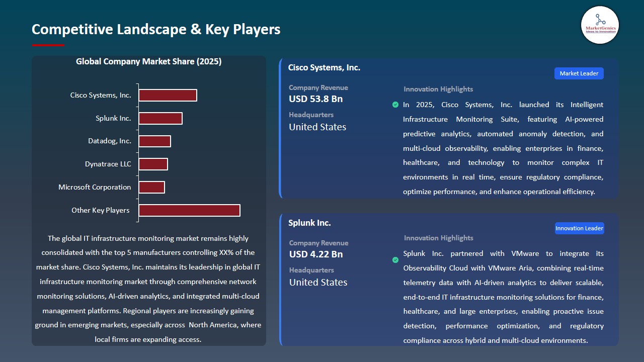Toggle the Market Leader badge on Cisco's card
Screen dimensions: 644x362
point(579,73)
